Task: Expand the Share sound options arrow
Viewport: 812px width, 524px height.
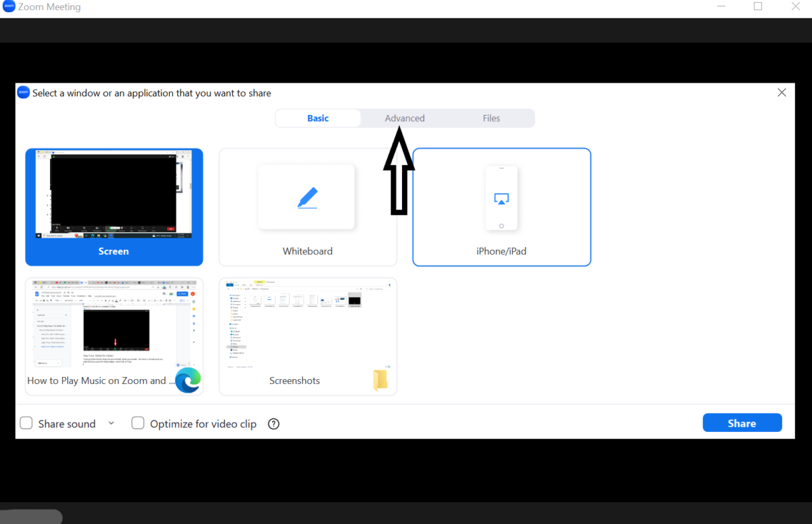Action: [x=111, y=423]
